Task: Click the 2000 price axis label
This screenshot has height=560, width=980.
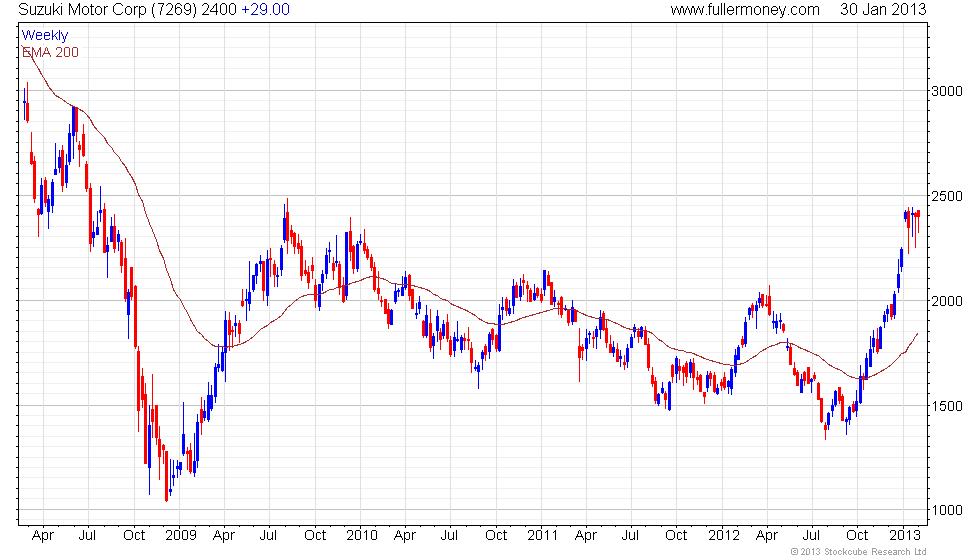Action: pyautogui.click(x=947, y=301)
